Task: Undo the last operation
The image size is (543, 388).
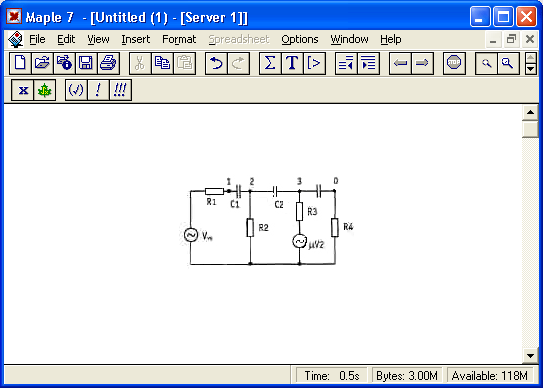Action: pyautogui.click(x=216, y=63)
